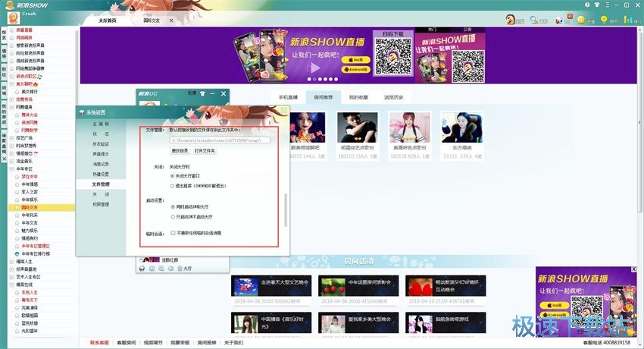Select 只启动IM不启动大厅 radio option

173,217
